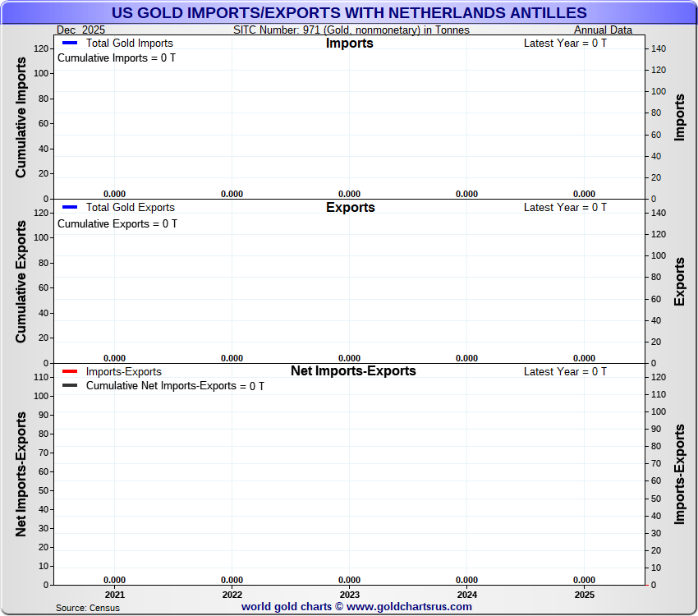Click the 0.000 Exports value for 2022
Viewport: 698px width, 616px height.
click(x=232, y=358)
